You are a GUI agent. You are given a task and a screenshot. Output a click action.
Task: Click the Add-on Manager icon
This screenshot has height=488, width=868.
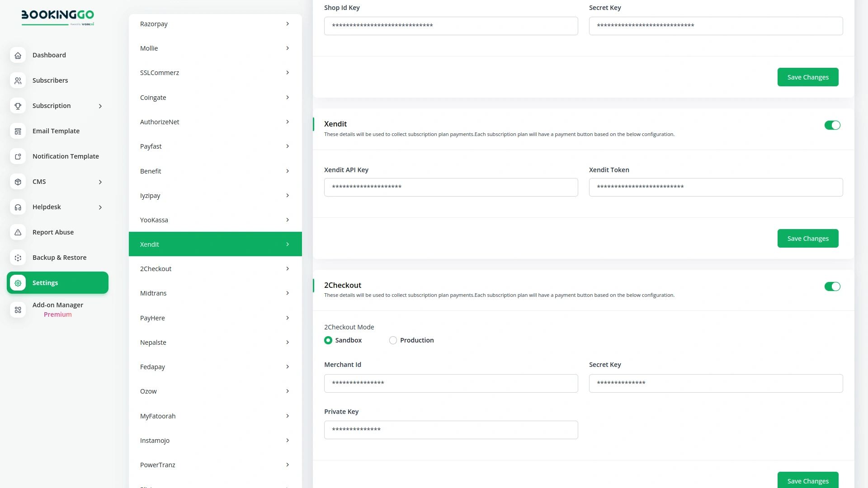[18, 310]
